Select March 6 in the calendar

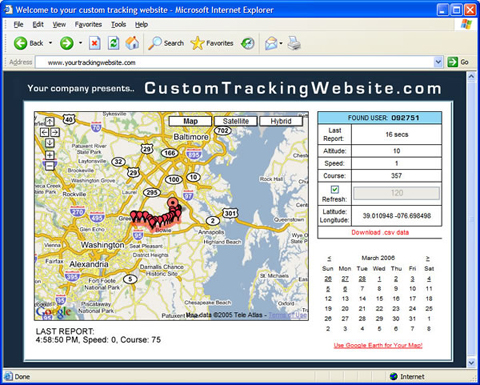[x=345, y=289]
